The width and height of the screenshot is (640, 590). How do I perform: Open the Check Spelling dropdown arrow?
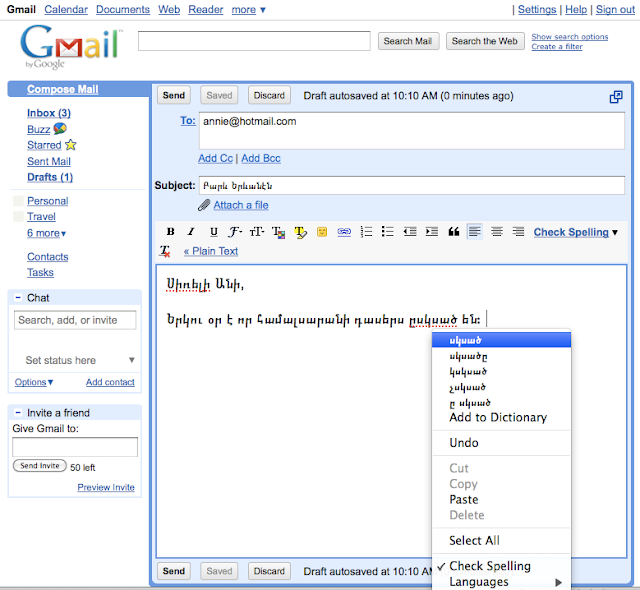point(615,233)
